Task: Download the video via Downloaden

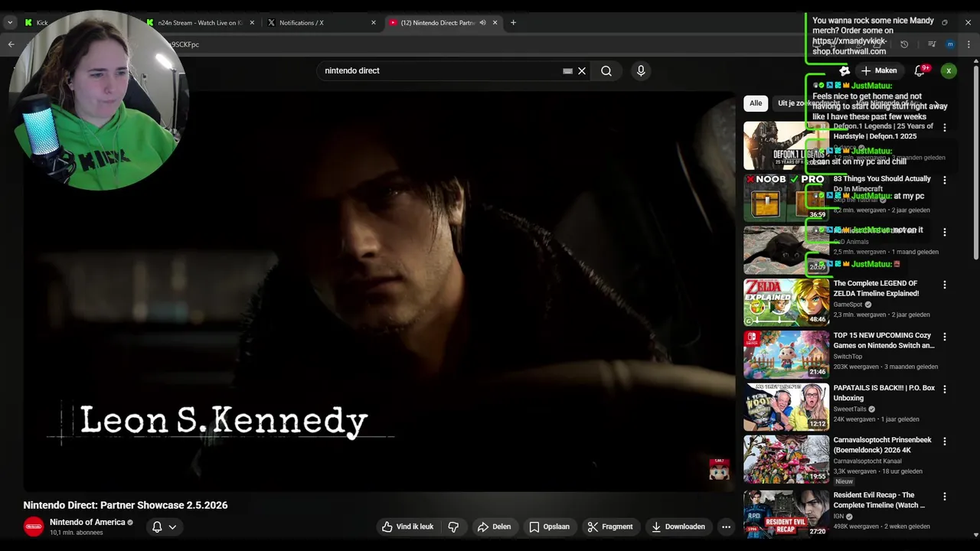Action: click(678, 527)
